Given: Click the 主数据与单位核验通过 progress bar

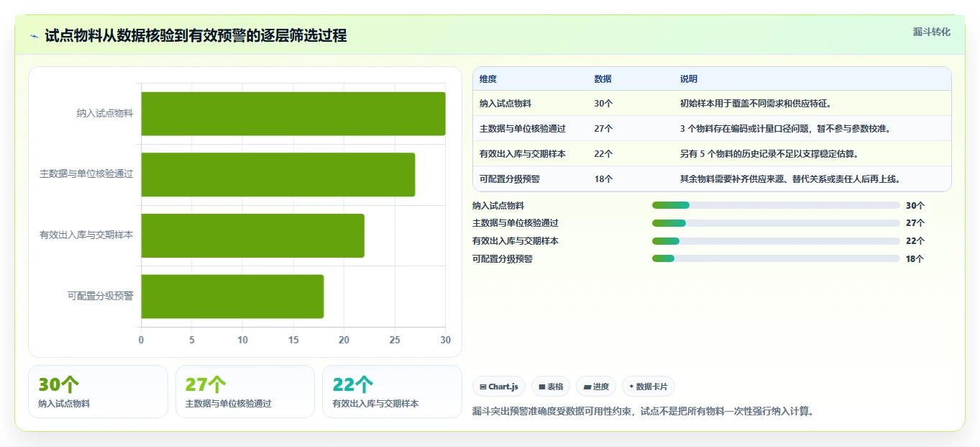Looking at the screenshot, I should point(776,223).
